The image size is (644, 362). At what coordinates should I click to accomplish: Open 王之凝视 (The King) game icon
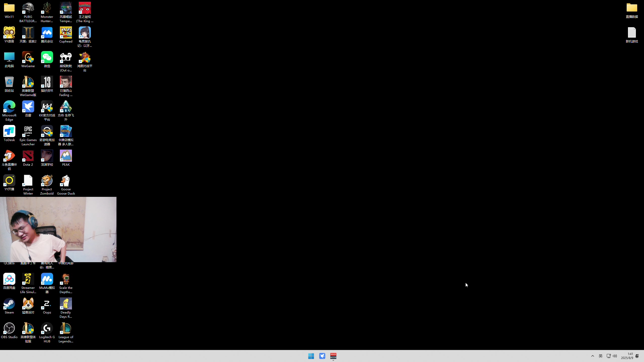(x=85, y=13)
